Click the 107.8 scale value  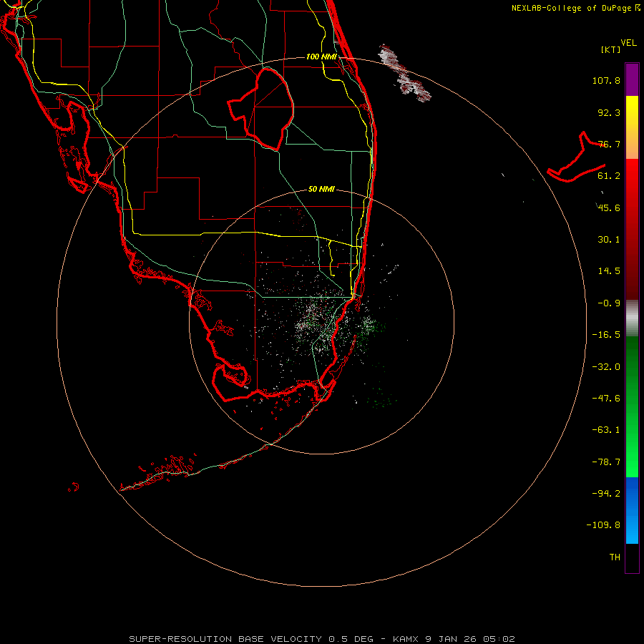coord(606,80)
